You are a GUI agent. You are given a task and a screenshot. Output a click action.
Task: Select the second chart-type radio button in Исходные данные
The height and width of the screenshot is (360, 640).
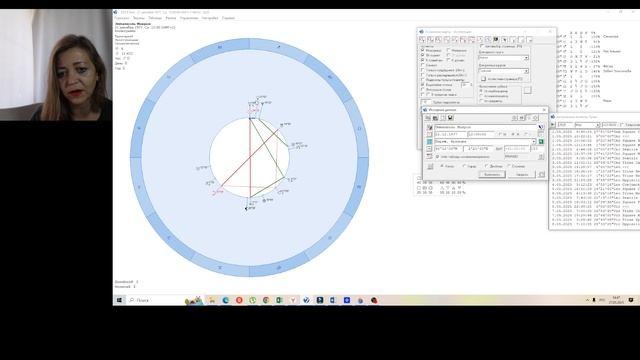point(464,166)
